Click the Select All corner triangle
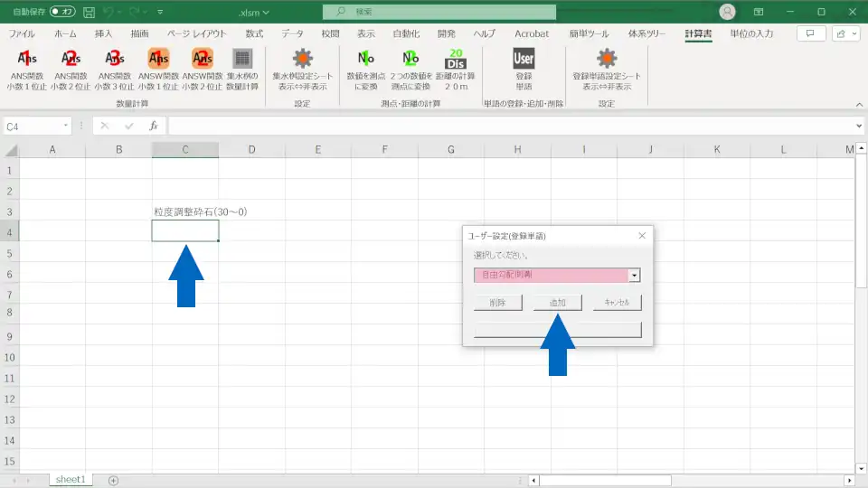The image size is (868, 488). (x=11, y=150)
